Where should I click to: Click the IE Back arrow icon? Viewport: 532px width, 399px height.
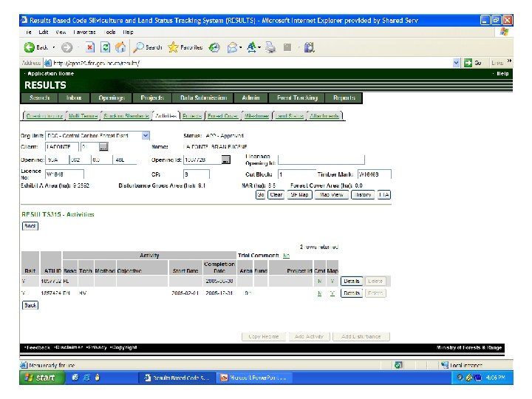29,47
